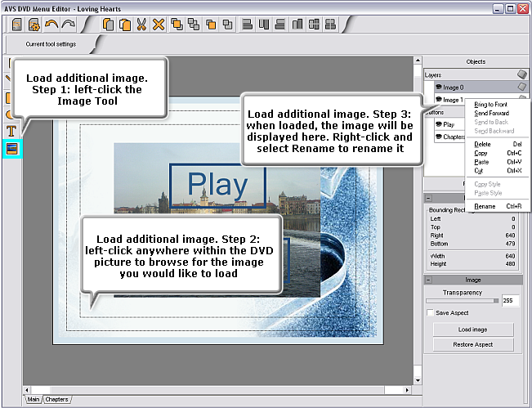Switch to the Main tab
This screenshot has height=408, width=532.
click(34, 399)
